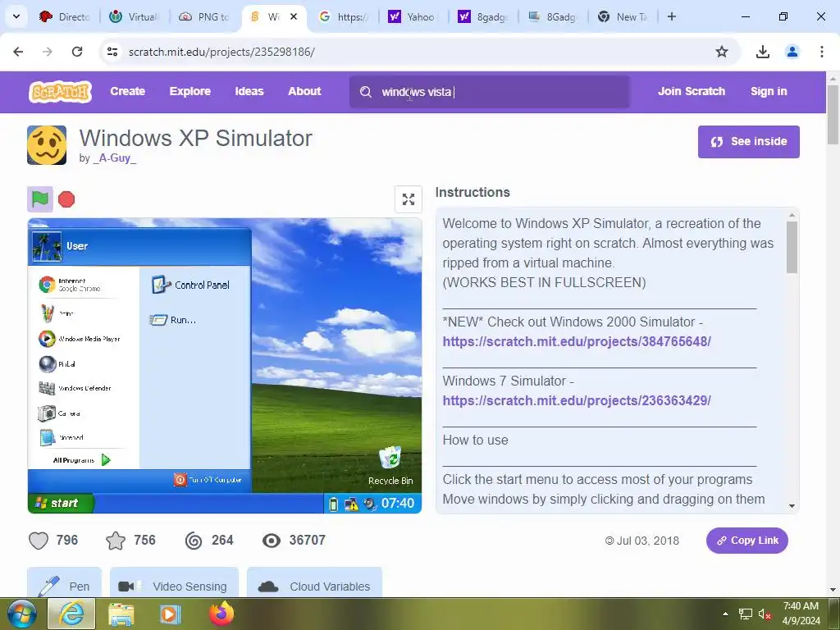Viewport: 840px width, 630px height.
Task: Click the address bar URL
Action: 221,52
